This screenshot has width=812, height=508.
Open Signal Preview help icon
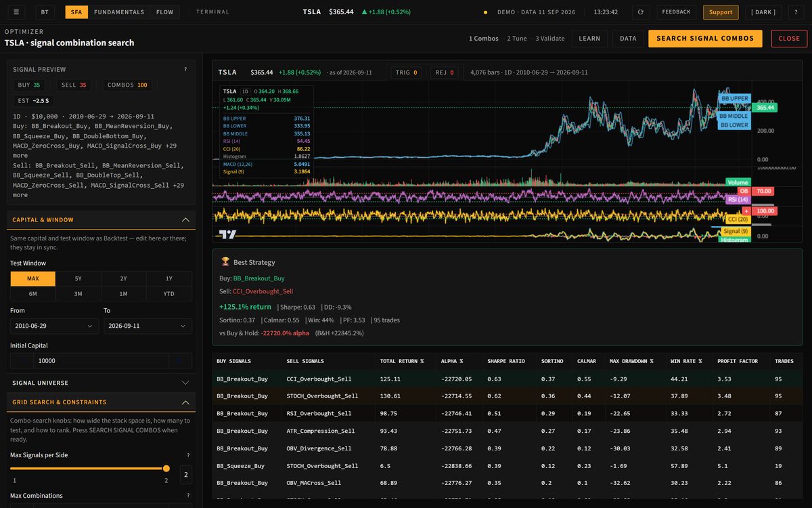(185, 69)
